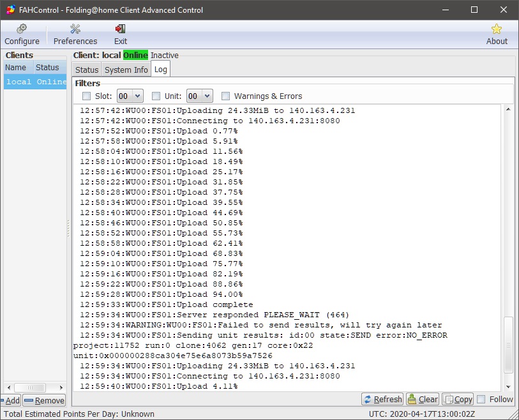This screenshot has height=420, width=519.
Task: Switch to the Status tab
Action: 87,70
